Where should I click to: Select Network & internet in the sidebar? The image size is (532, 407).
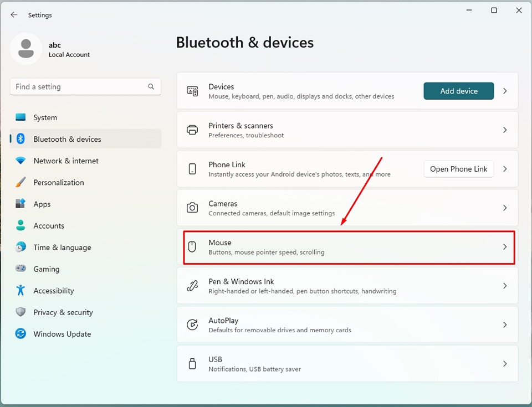click(85, 161)
